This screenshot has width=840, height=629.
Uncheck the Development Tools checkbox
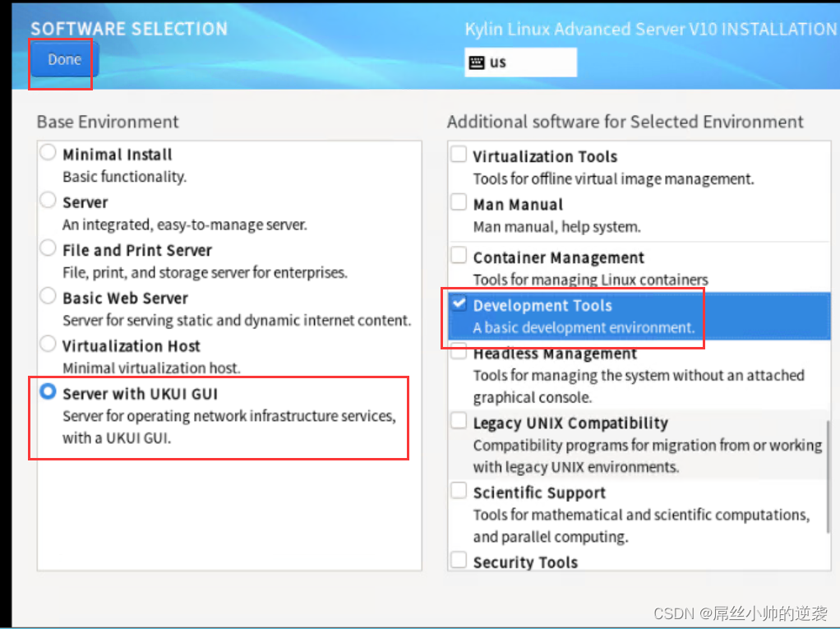[459, 304]
